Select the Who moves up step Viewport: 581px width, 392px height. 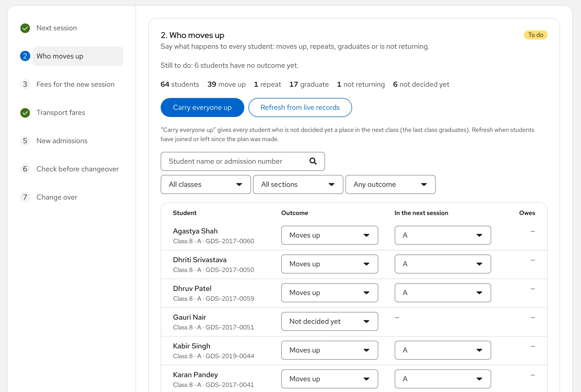[78, 56]
